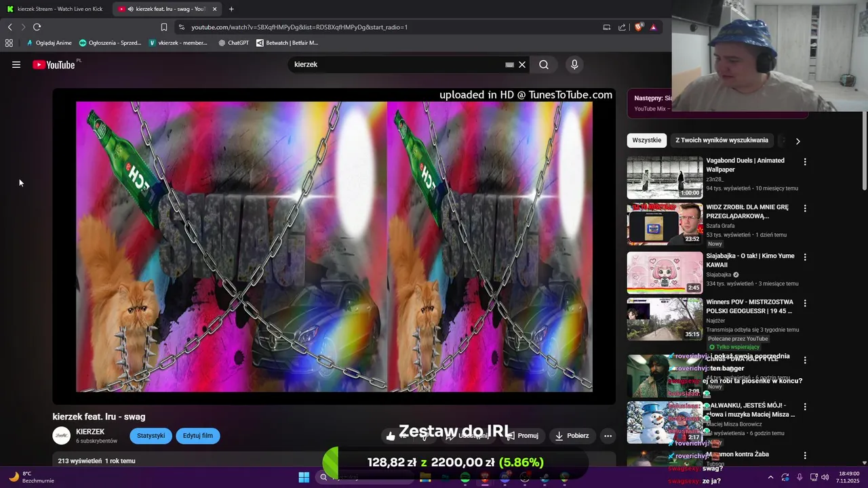Image resolution: width=868 pixels, height=488 pixels.
Task: Close the kierzek feat. Iru YouTube tab
Action: coord(215,9)
